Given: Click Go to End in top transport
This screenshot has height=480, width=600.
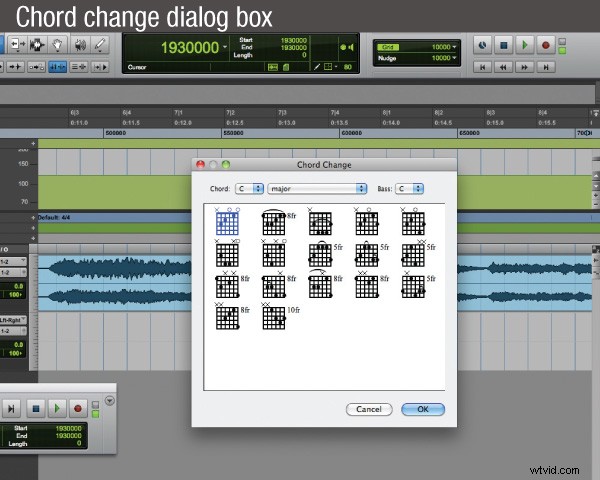Looking at the screenshot, I should pyautogui.click(x=546, y=67).
